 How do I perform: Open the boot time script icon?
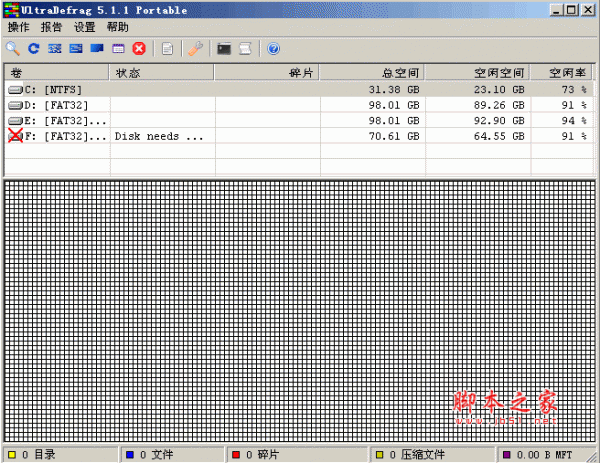[x=245, y=49]
